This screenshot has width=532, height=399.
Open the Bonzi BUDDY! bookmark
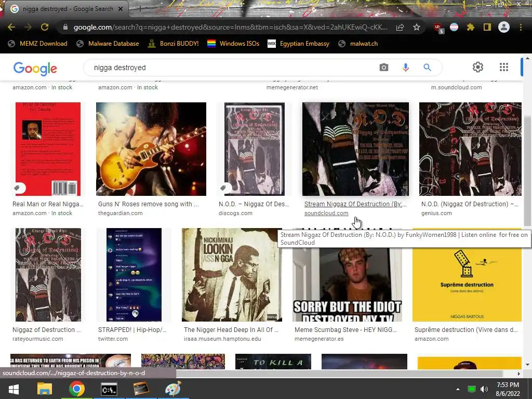[x=174, y=44]
